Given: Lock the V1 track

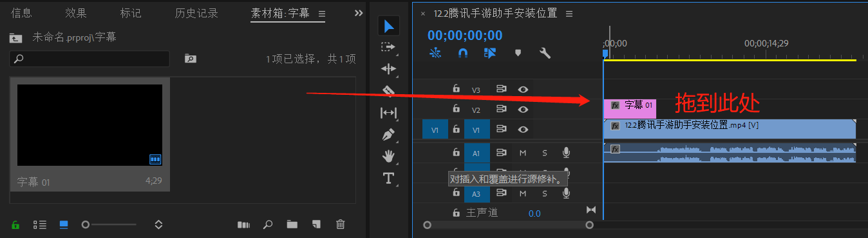Looking at the screenshot, I should pyautogui.click(x=456, y=129).
